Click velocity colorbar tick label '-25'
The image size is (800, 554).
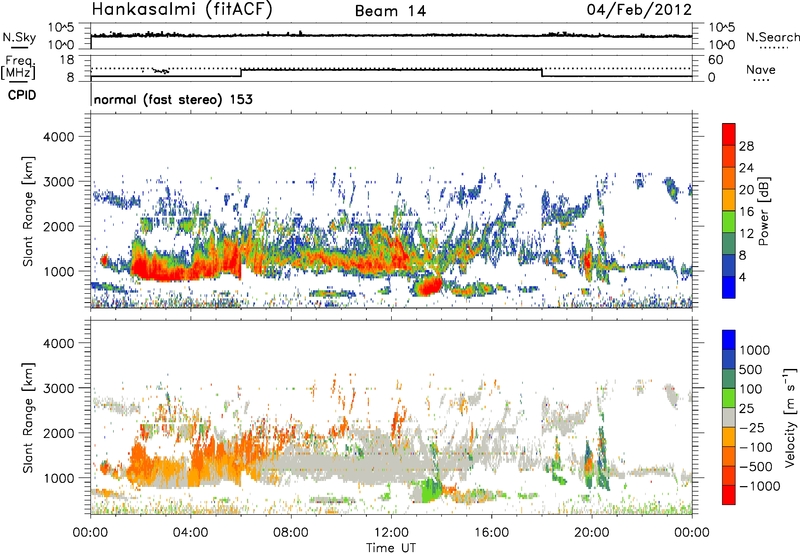752,428
